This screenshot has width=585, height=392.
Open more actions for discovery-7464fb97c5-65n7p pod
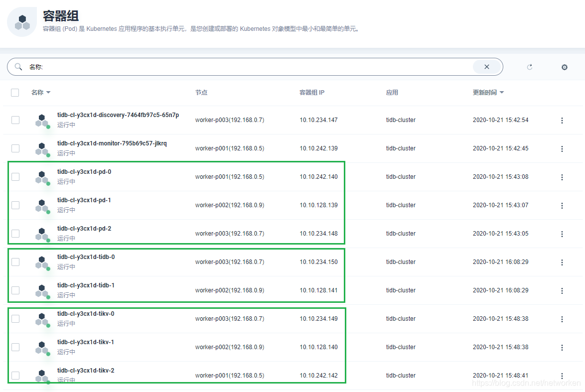pyautogui.click(x=562, y=121)
